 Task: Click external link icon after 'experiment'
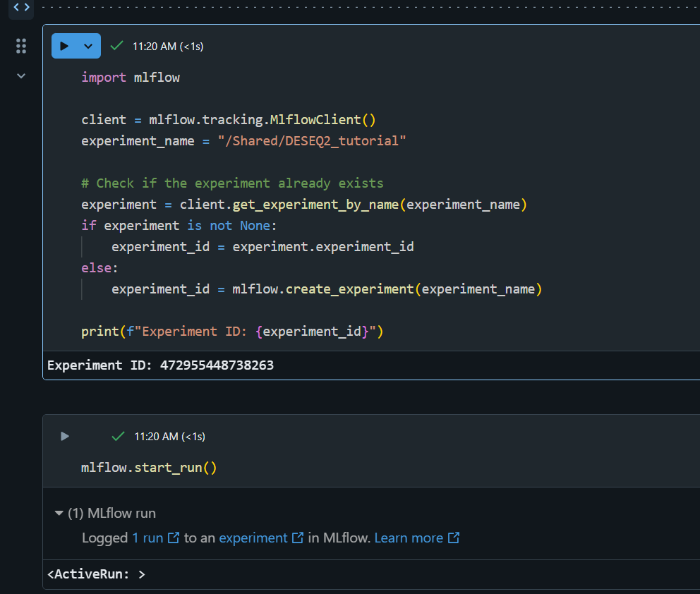[298, 538]
